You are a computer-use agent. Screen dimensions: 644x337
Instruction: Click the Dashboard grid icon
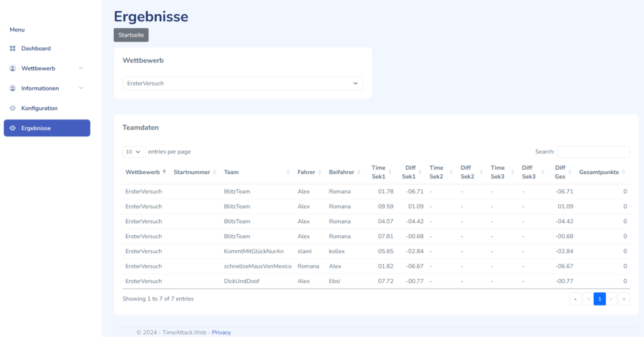pyautogui.click(x=13, y=48)
